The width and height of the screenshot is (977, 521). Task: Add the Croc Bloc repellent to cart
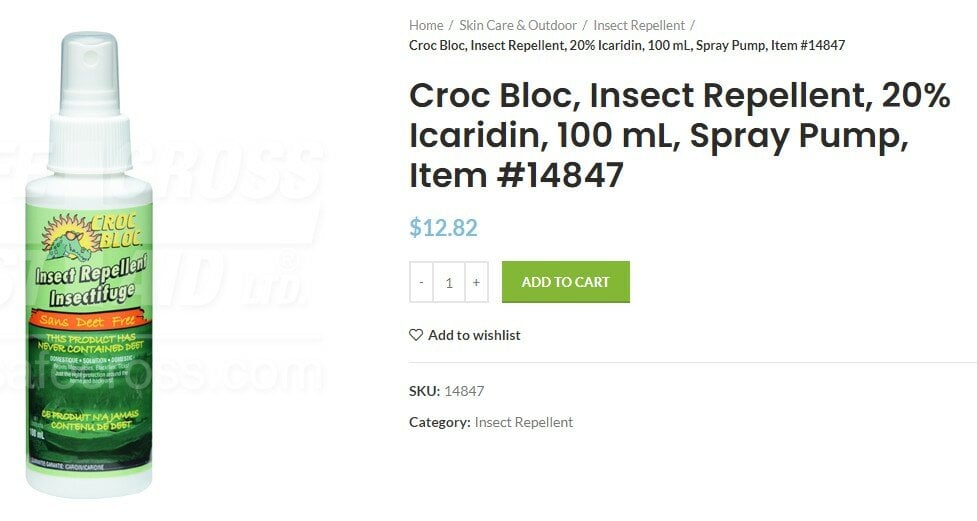pos(566,282)
